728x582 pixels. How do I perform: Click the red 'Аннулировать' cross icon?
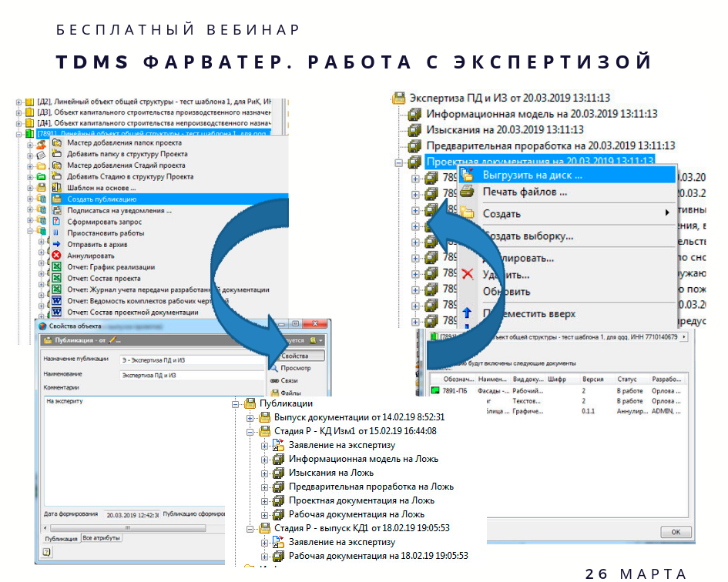coord(57,256)
